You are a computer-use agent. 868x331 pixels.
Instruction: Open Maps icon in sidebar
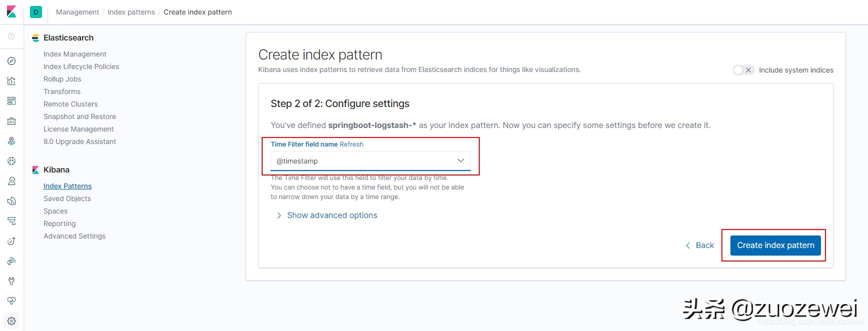(12, 141)
